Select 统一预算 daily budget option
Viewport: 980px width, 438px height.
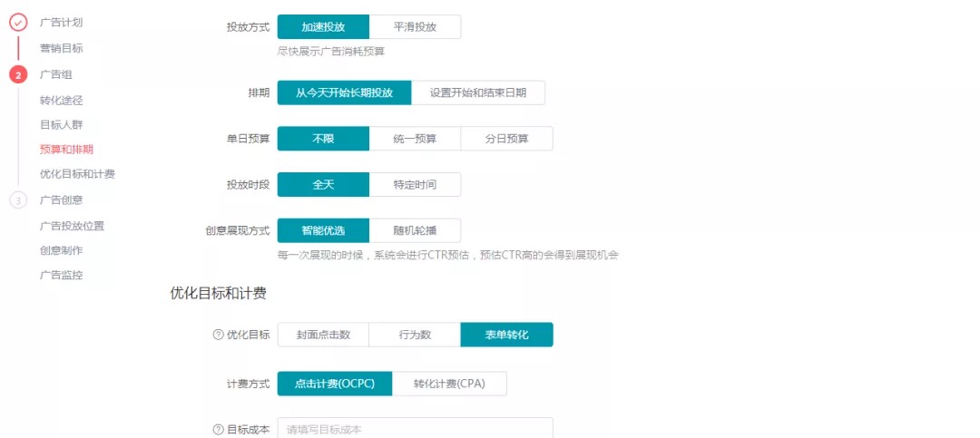pyautogui.click(x=415, y=139)
